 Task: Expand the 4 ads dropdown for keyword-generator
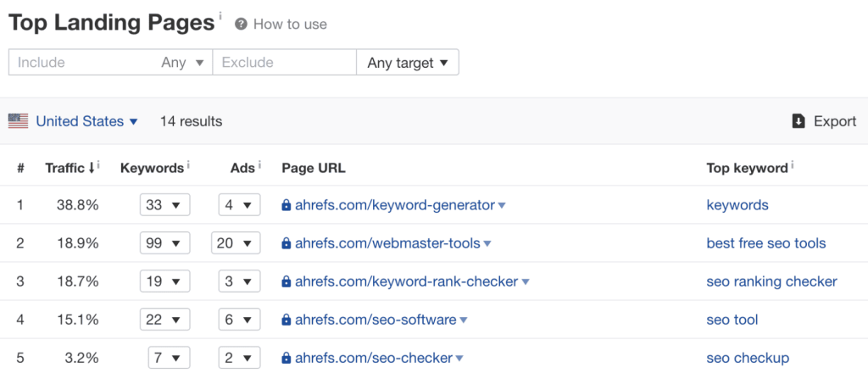click(239, 205)
